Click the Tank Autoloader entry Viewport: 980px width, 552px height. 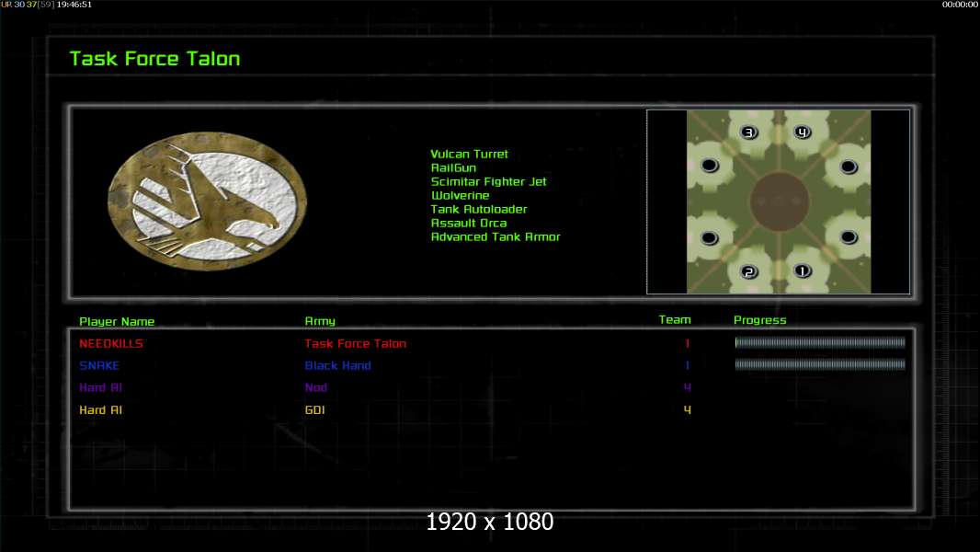[479, 209]
